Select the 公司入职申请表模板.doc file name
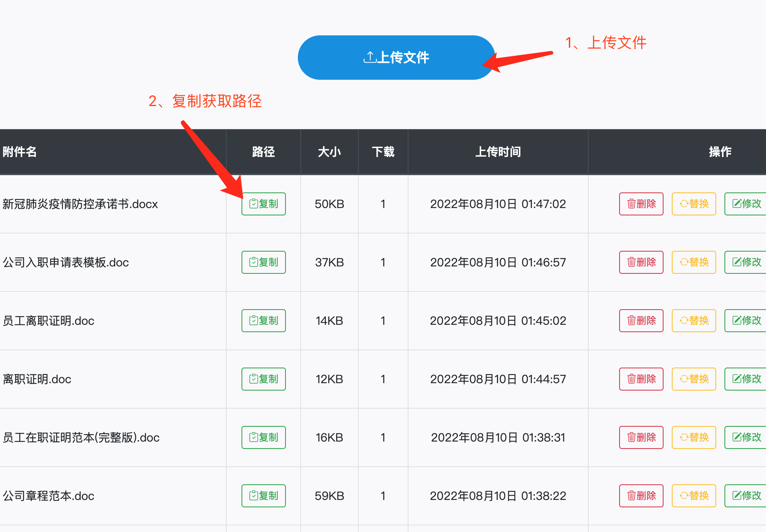This screenshot has height=532, width=766. 66,262
